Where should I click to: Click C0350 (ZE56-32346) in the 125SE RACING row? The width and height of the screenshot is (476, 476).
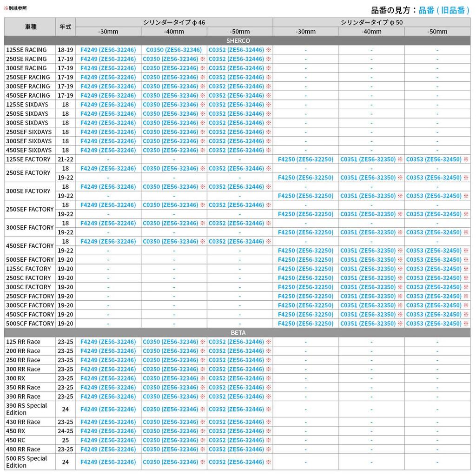(174, 50)
